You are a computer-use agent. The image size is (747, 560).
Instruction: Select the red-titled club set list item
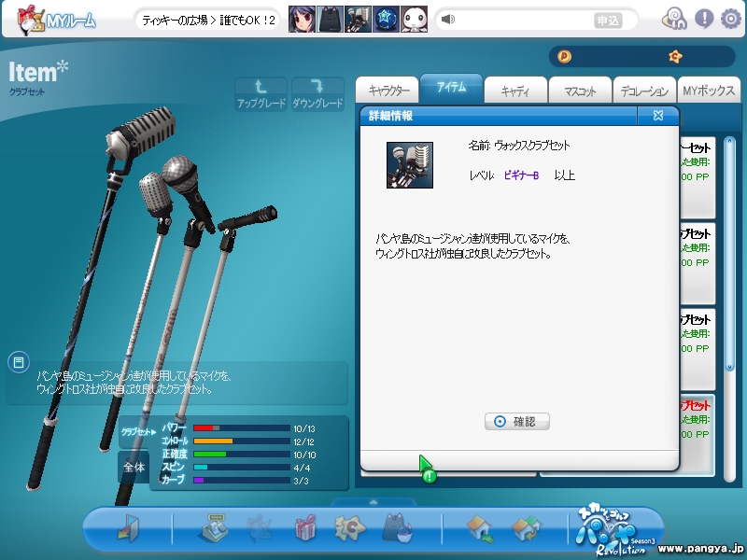(x=697, y=434)
